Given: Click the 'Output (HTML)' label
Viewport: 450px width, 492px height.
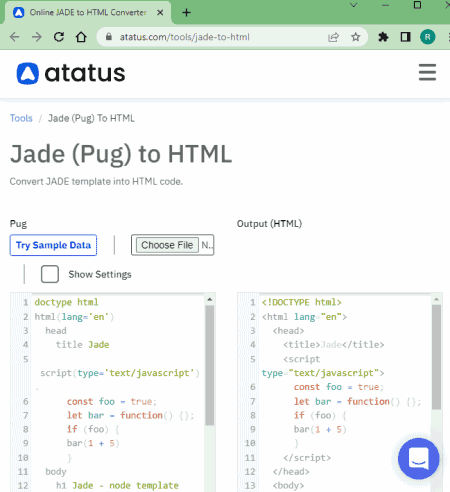Looking at the screenshot, I should tap(269, 224).
